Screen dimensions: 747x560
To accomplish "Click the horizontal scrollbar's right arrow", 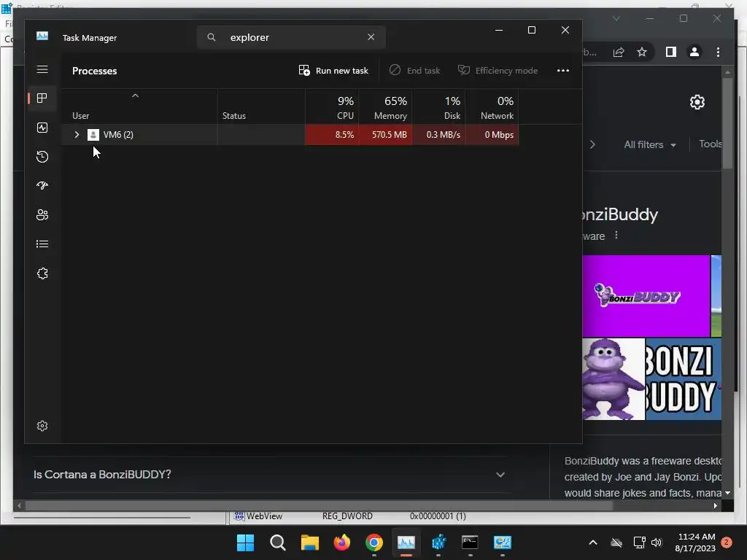I will click(x=715, y=506).
